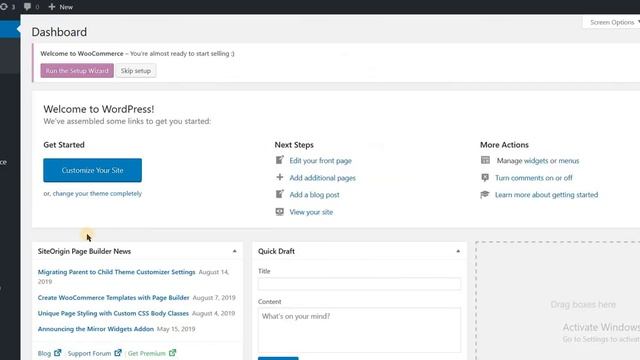The width and height of the screenshot is (640, 360).
Task: Click the Quick Draft panel title
Action: [x=276, y=251]
